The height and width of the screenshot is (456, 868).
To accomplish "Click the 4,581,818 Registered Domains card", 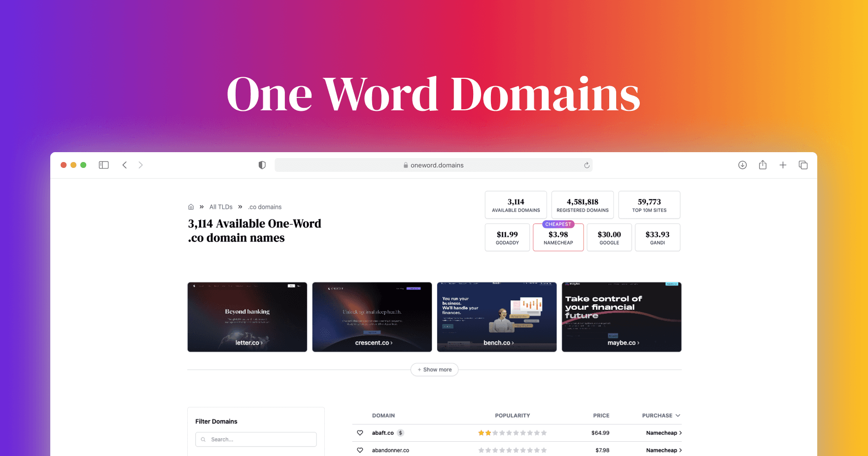I will tap(583, 205).
